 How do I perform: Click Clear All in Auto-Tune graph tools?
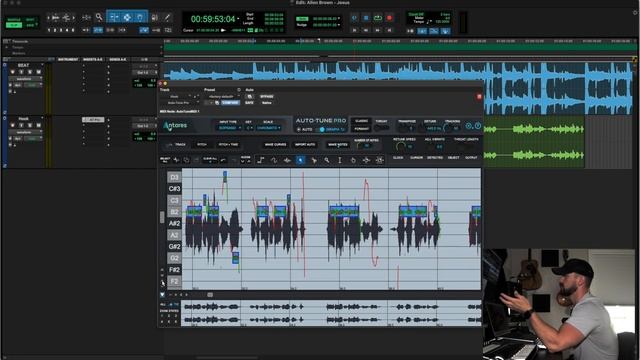tap(210, 160)
